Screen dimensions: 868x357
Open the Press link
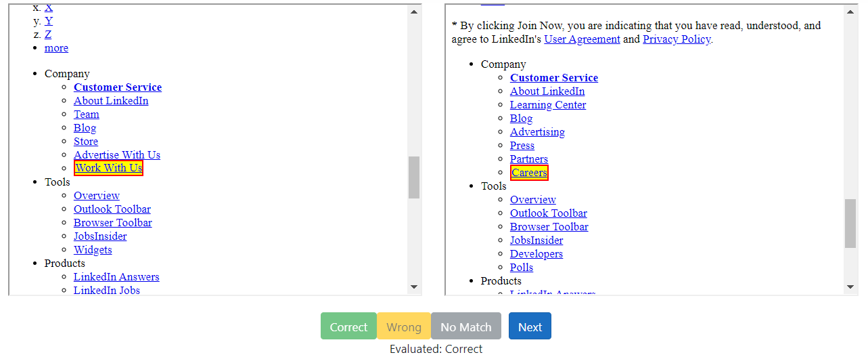pos(522,146)
